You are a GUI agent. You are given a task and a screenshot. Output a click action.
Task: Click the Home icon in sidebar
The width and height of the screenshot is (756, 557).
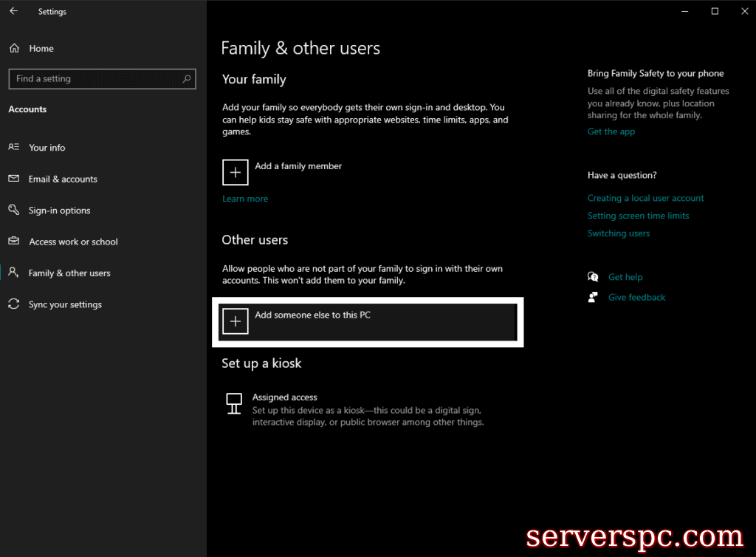point(14,49)
